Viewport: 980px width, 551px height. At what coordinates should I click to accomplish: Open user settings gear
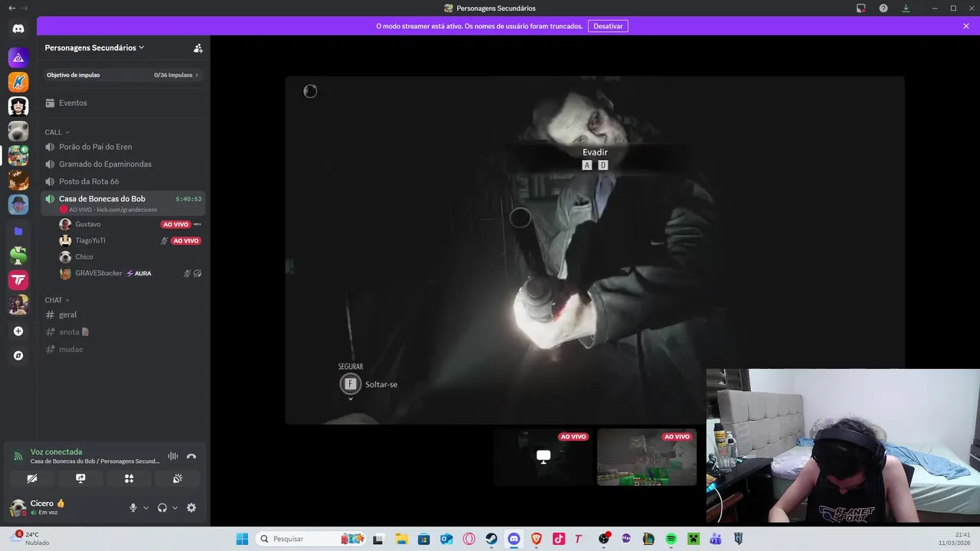tap(191, 507)
